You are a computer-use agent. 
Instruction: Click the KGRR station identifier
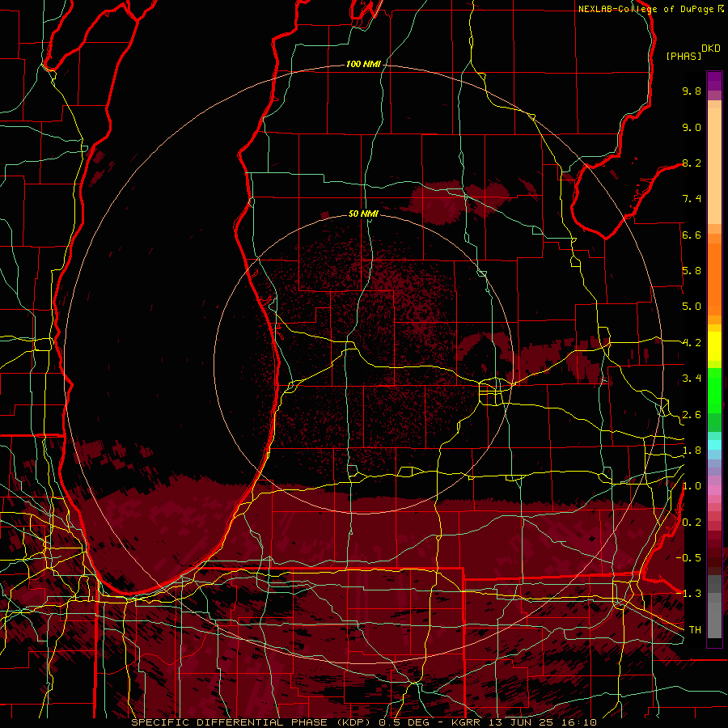[467, 722]
